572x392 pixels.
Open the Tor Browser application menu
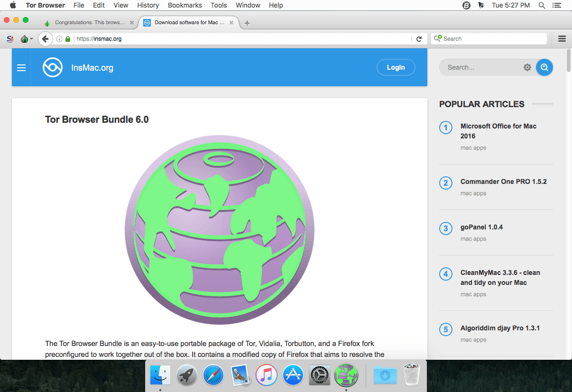(46, 5)
